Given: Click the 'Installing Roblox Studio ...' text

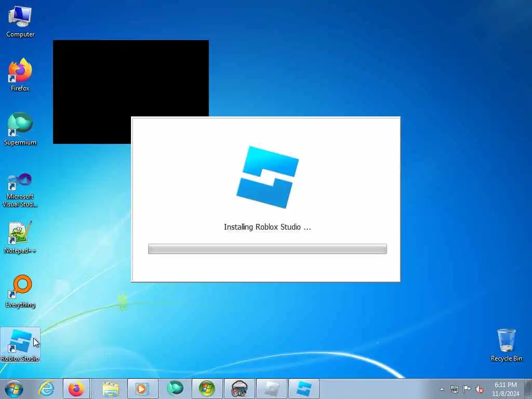Looking at the screenshot, I should coord(268,227).
